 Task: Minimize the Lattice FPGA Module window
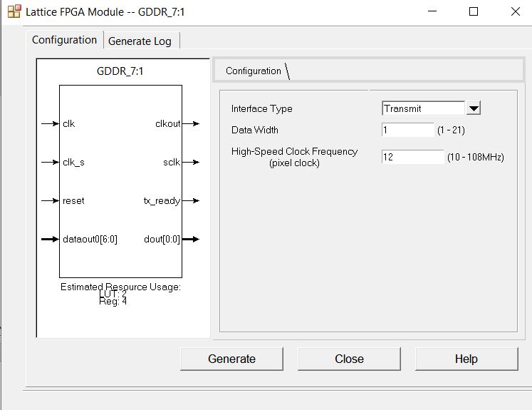click(x=432, y=11)
